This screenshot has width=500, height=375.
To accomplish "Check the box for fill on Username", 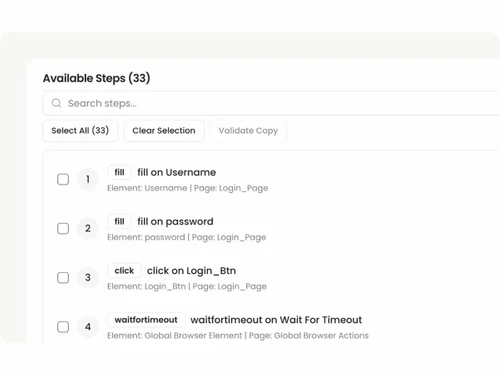I will [63, 179].
